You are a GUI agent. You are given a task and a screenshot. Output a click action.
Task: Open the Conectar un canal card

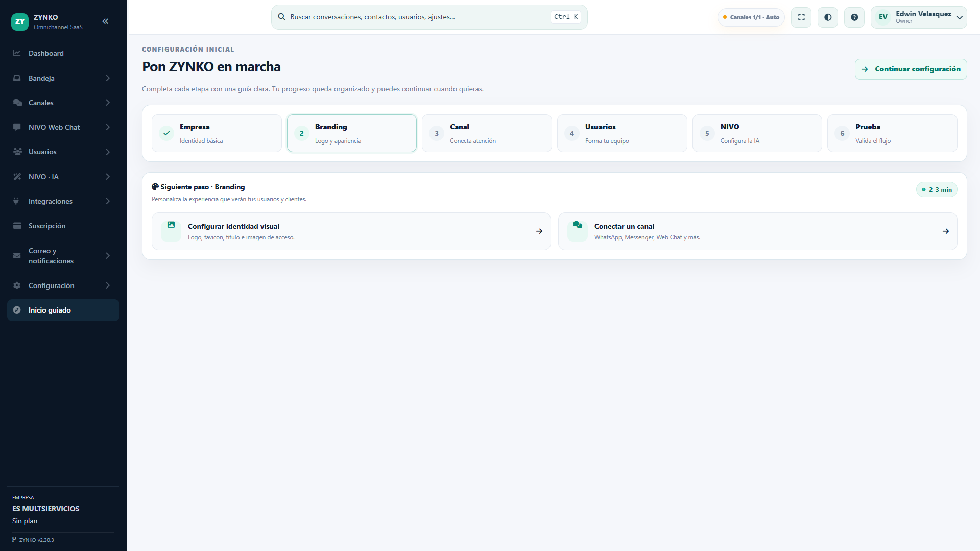pyautogui.click(x=758, y=231)
